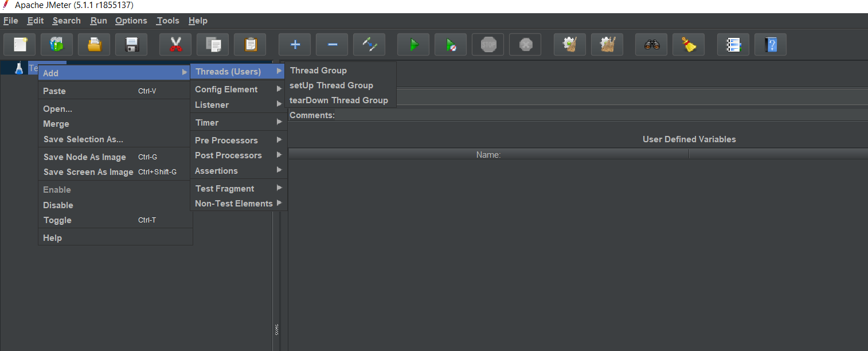Image resolution: width=868 pixels, height=351 pixels.
Task: Open the Function Helper list icon
Action: coord(733,45)
